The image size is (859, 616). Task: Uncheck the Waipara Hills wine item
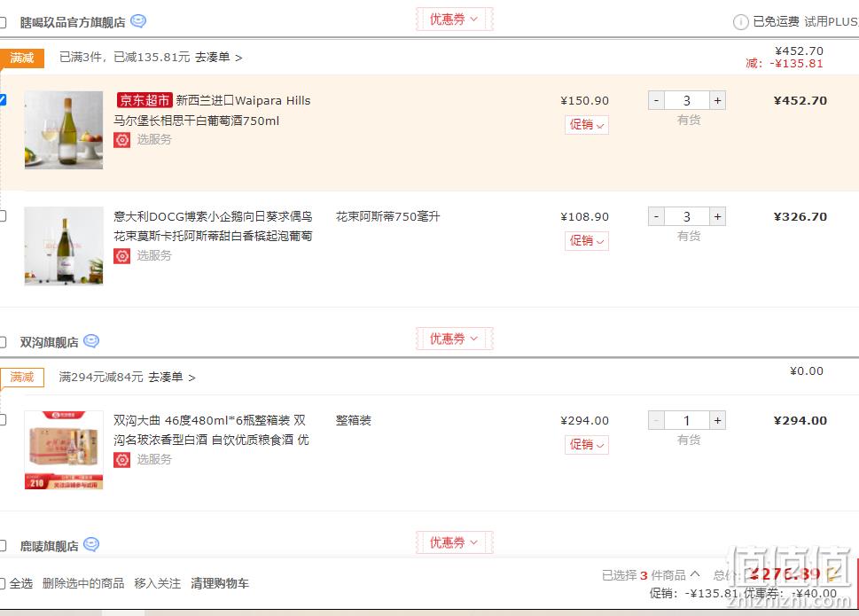2,99
